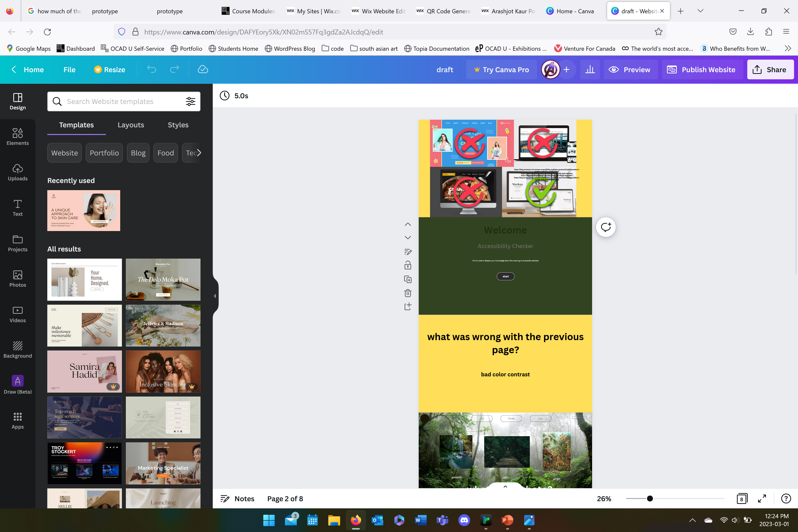
Task: Adjust the zoom level slider
Action: (650, 499)
